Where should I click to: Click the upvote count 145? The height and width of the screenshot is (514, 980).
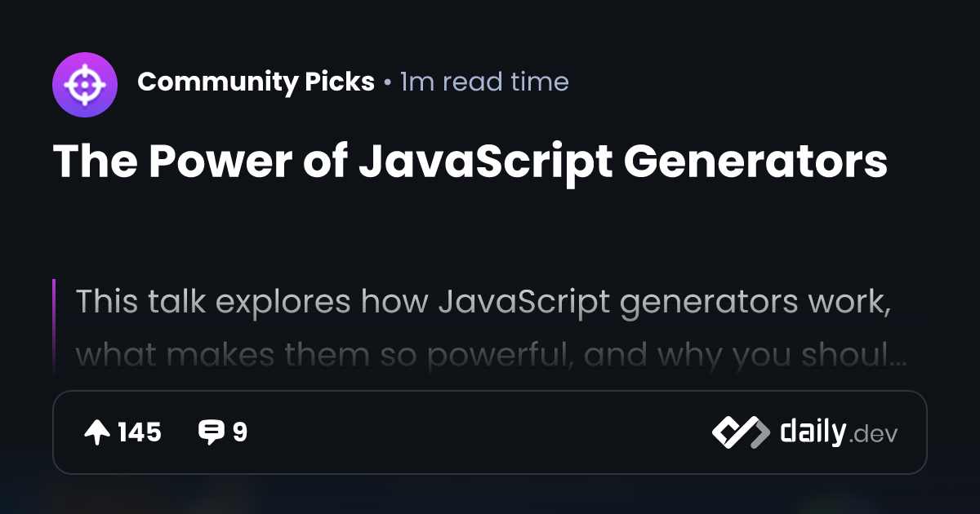pos(140,432)
